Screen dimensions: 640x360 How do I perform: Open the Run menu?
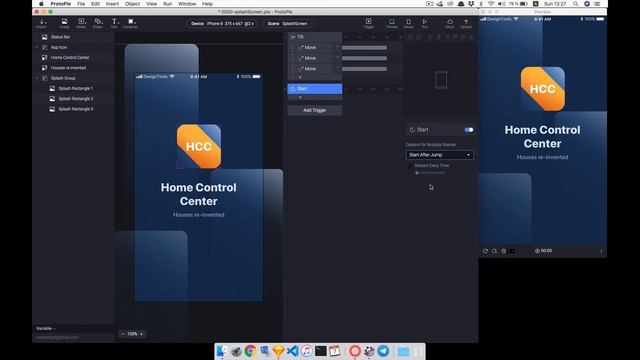coord(167,4)
